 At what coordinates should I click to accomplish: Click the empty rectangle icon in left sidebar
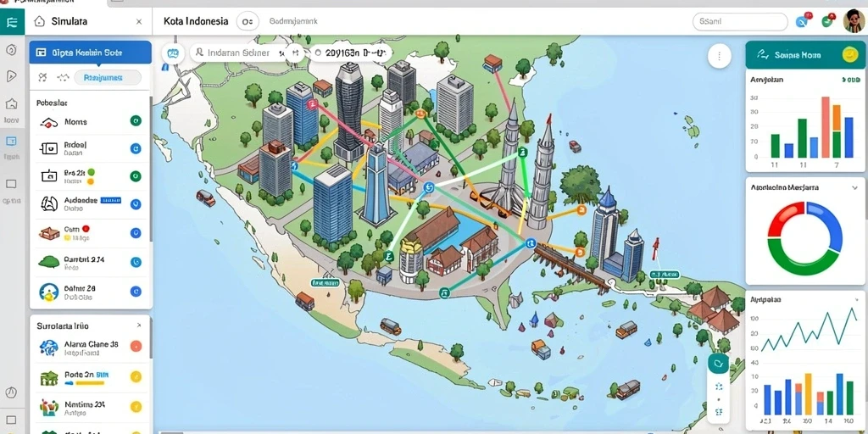click(x=11, y=184)
